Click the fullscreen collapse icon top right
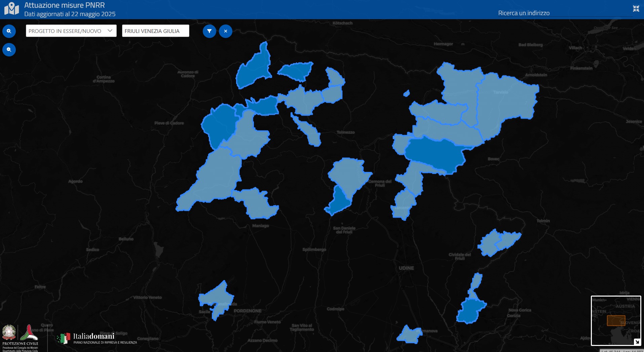 pyautogui.click(x=636, y=9)
